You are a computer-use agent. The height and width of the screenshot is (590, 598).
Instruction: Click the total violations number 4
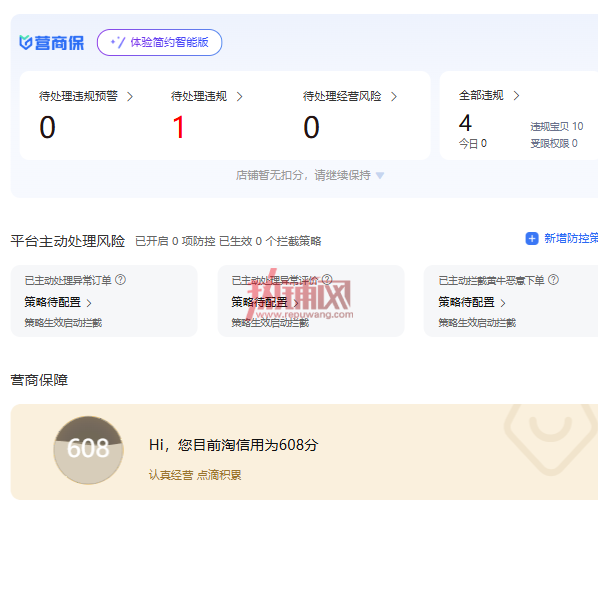[x=465, y=123]
